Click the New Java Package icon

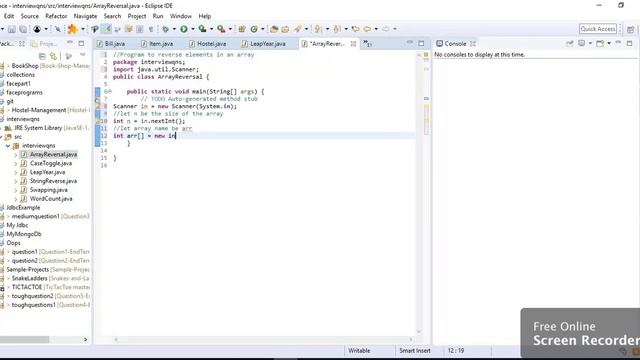tap(242, 29)
